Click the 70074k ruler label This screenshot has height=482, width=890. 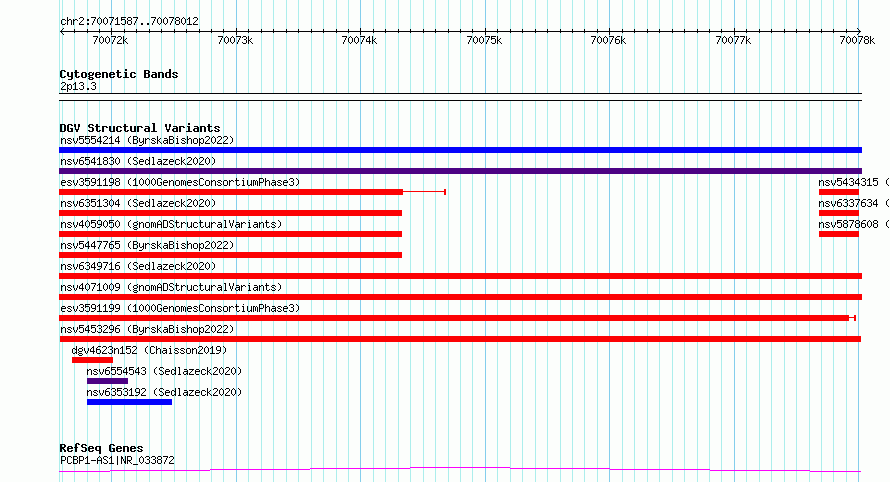(359, 40)
